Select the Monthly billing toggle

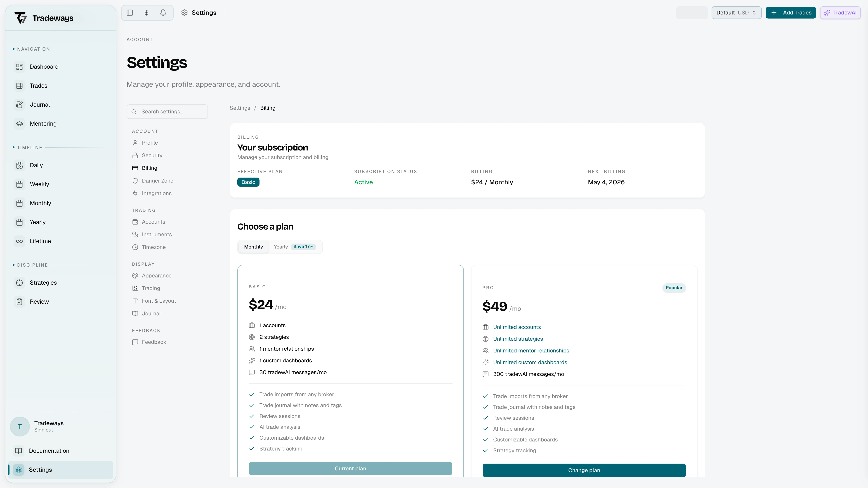click(253, 246)
